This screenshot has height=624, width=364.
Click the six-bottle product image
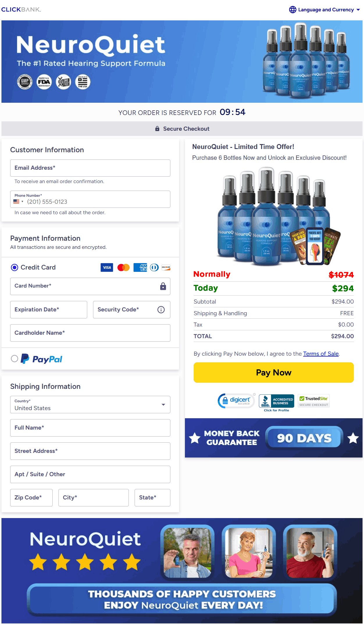click(273, 216)
